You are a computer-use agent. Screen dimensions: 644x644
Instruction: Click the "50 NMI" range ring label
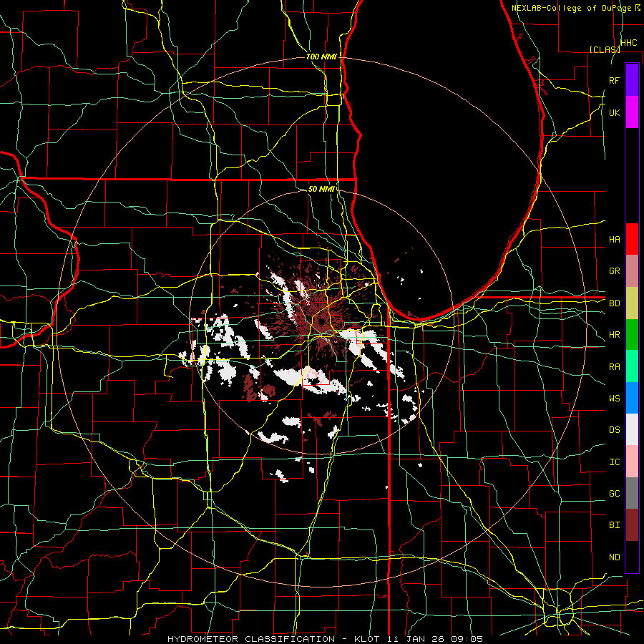click(x=321, y=189)
